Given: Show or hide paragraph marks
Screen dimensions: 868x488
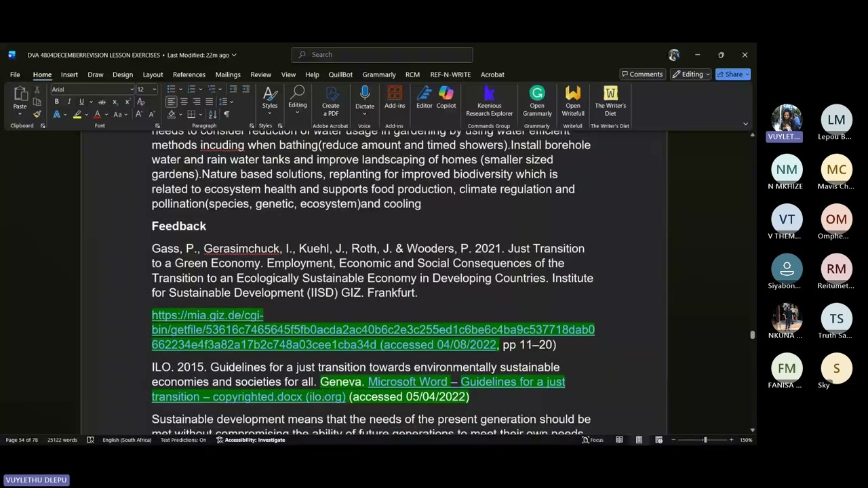Looking at the screenshot, I should click(x=226, y=114).
